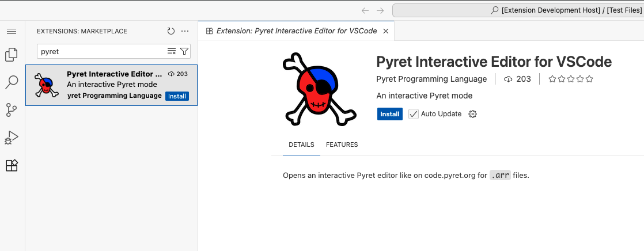Image resolution: width=644 pixels, height=251 pixels.
Task: Open the Source Control view
Action: (12, 110)
